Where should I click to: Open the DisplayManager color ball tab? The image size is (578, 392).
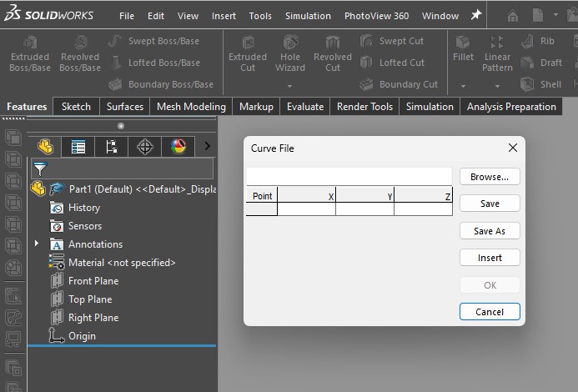[x=178, y=147]
